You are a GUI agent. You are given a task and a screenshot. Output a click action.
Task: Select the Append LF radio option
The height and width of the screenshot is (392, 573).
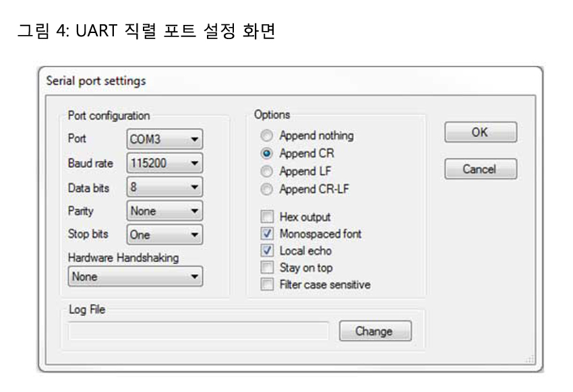[x=268, y=171]
